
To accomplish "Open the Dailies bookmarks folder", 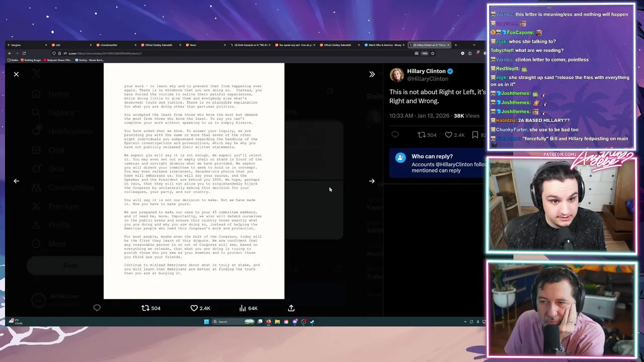I will pos(13,60).
